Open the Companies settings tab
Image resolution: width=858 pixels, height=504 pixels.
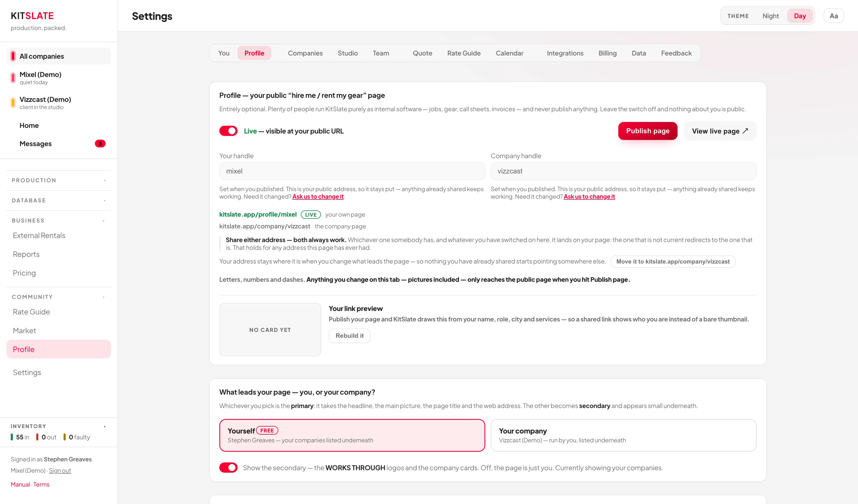(x=305, y=53)
